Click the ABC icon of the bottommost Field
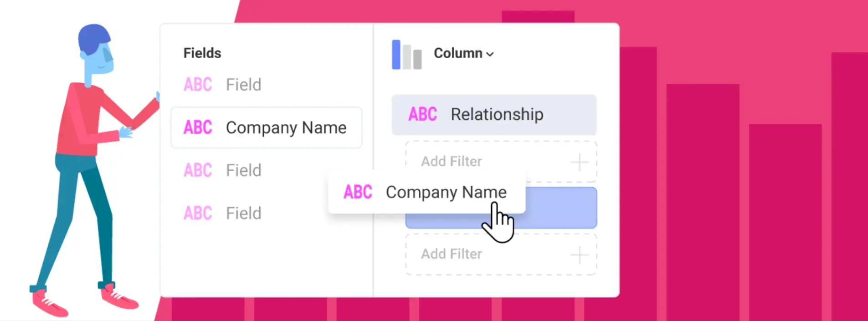Screen dimensions: 868x321 [x=198, y=213]
